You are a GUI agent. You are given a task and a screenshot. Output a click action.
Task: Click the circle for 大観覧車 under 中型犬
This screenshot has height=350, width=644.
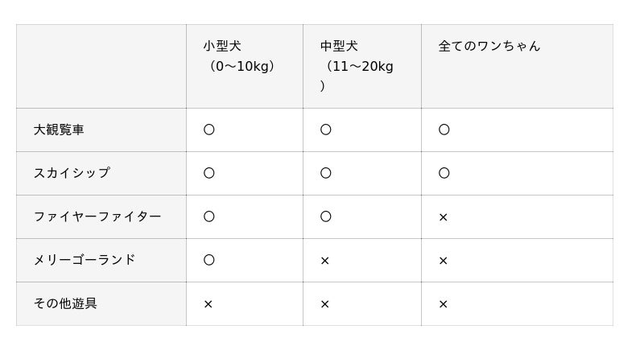click(x=326, y=130)
